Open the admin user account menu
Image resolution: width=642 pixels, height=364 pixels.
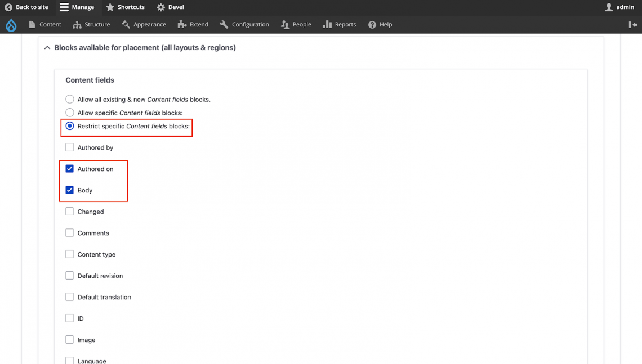pos(619,7)
